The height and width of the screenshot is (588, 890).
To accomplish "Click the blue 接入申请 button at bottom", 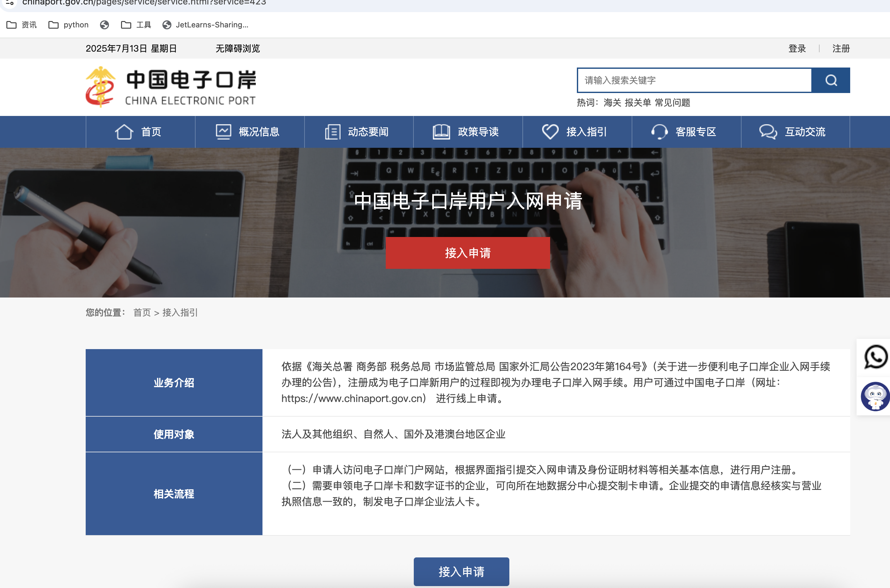I will 461,571.
